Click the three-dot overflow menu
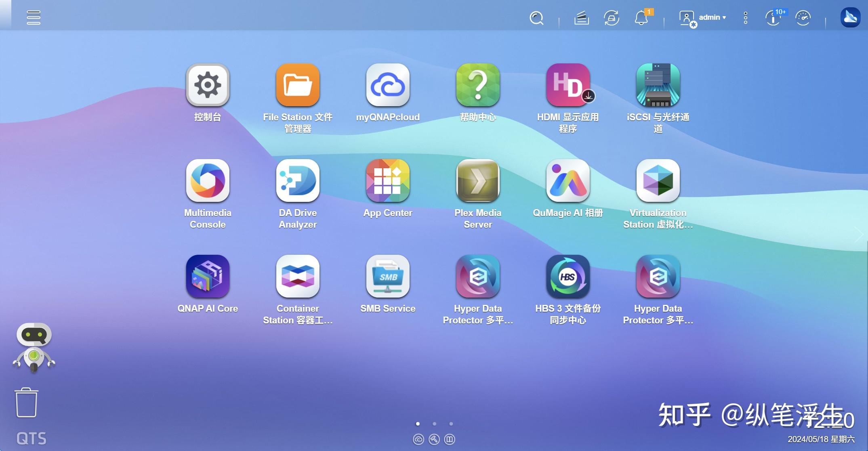The width and height of the screenshot is (868, 451). (744, 17)
